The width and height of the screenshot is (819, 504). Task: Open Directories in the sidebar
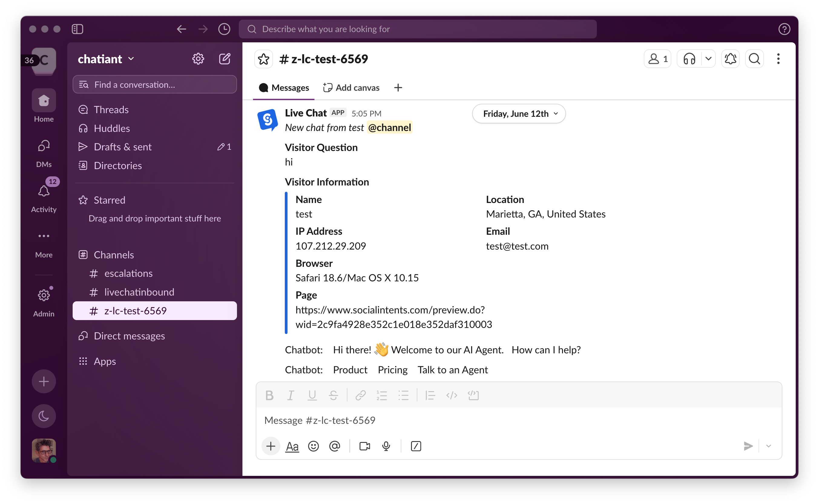click(x=155, y=165)
